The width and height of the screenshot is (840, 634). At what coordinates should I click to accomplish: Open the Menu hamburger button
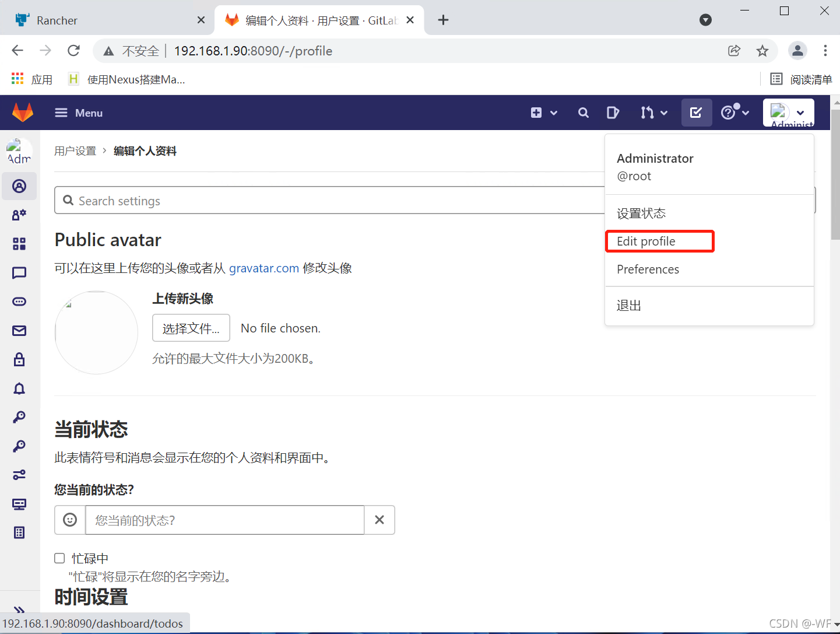point(79,113)
